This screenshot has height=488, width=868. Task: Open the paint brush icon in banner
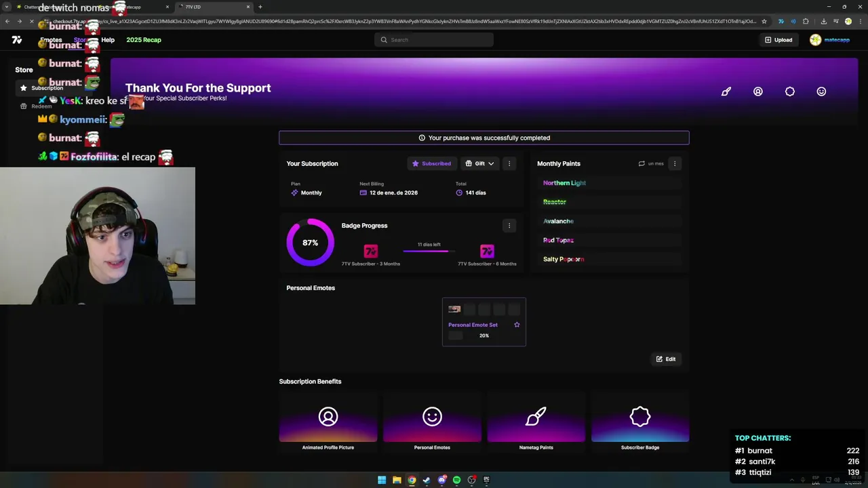[x=726, y=91]
